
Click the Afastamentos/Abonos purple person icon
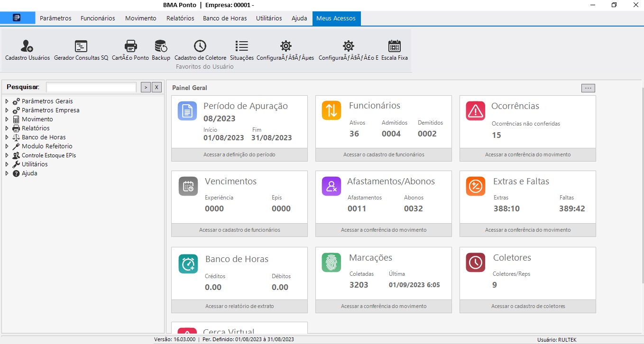pyautogui.click(x=331, y=186)
